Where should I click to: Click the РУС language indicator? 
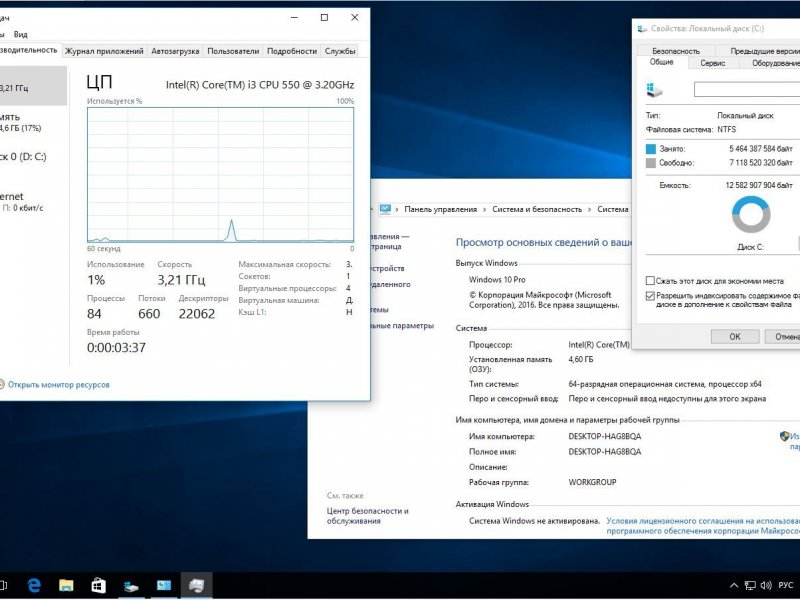click(786, 585)
